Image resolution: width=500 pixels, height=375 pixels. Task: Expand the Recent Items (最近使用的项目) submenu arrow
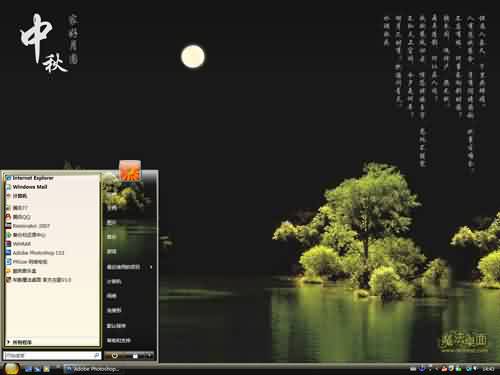coord(151,267)
